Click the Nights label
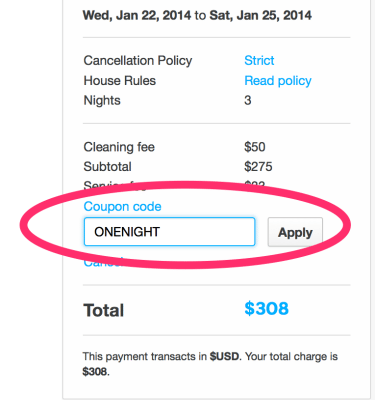 click(x=102, y=100)
